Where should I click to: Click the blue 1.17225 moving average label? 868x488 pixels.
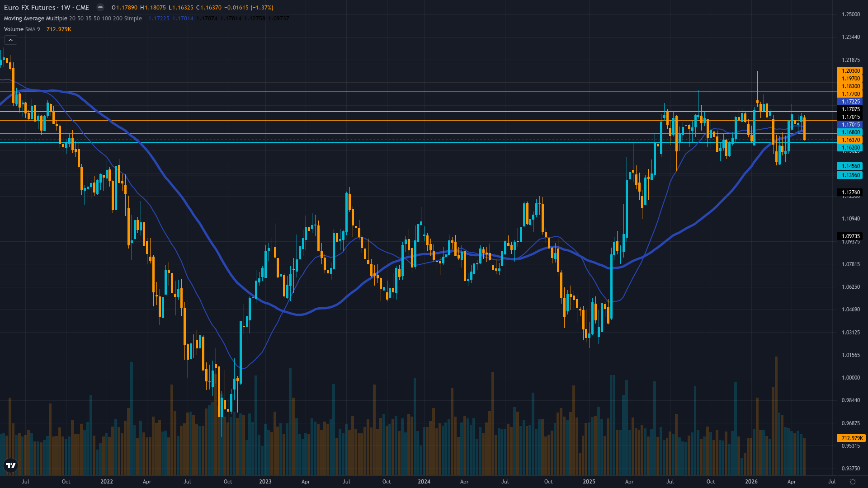coord(850,102)
